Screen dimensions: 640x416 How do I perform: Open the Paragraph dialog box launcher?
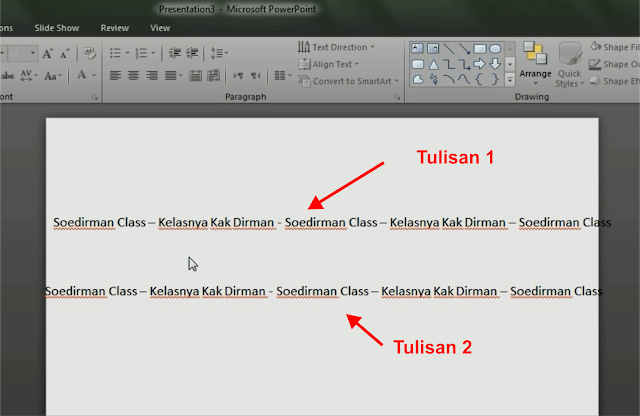point(397,97)
